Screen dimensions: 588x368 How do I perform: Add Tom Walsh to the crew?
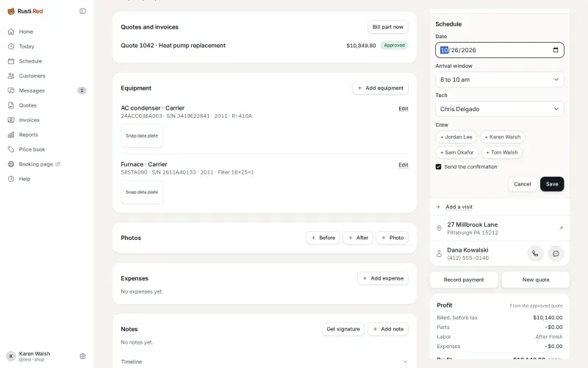click(502, 152)
